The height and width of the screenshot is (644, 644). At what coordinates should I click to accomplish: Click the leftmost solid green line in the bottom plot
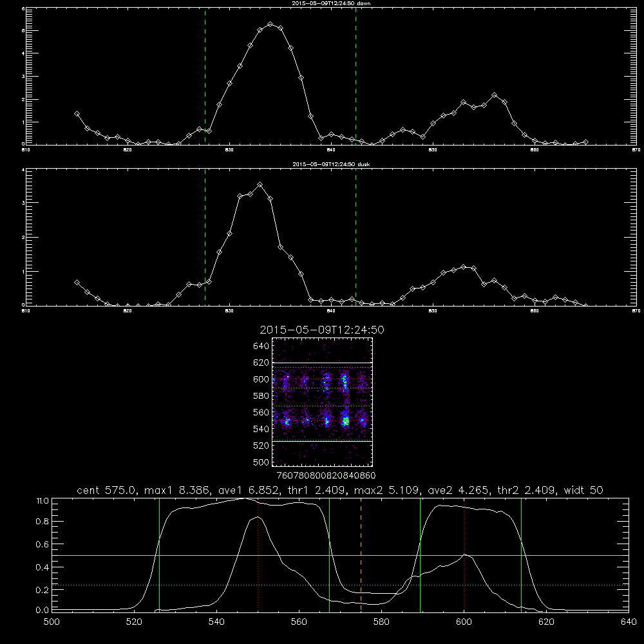pos(159,555)
